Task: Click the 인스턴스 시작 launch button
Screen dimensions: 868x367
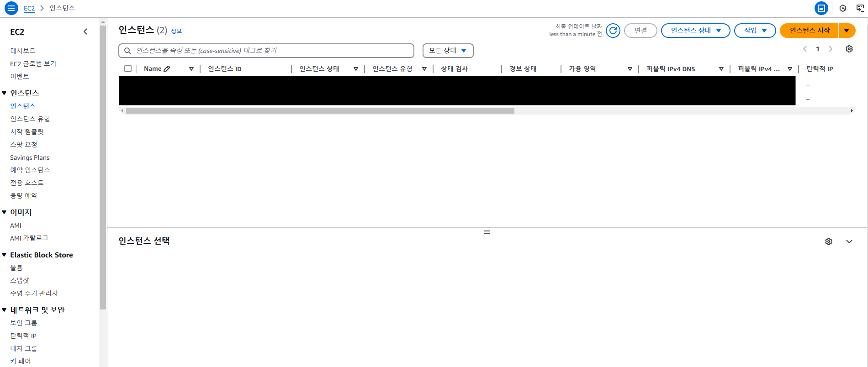Action: pyautogui.click(x=810, y=31)
